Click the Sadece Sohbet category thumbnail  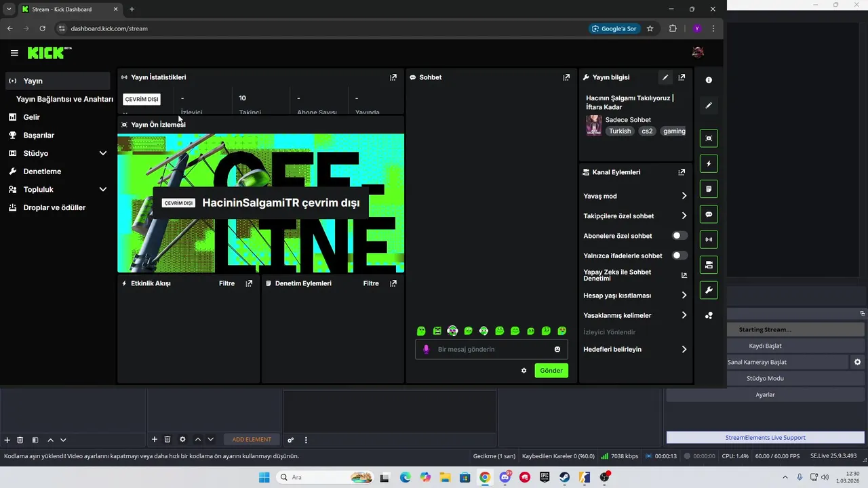[594, 125]
